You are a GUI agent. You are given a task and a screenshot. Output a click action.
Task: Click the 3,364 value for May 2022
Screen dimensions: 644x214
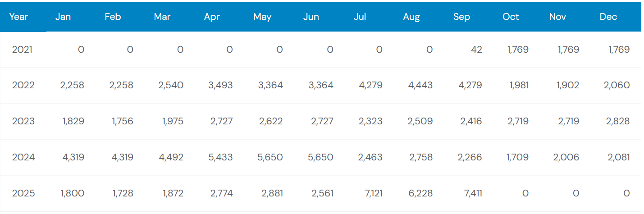tap(270, 85)
